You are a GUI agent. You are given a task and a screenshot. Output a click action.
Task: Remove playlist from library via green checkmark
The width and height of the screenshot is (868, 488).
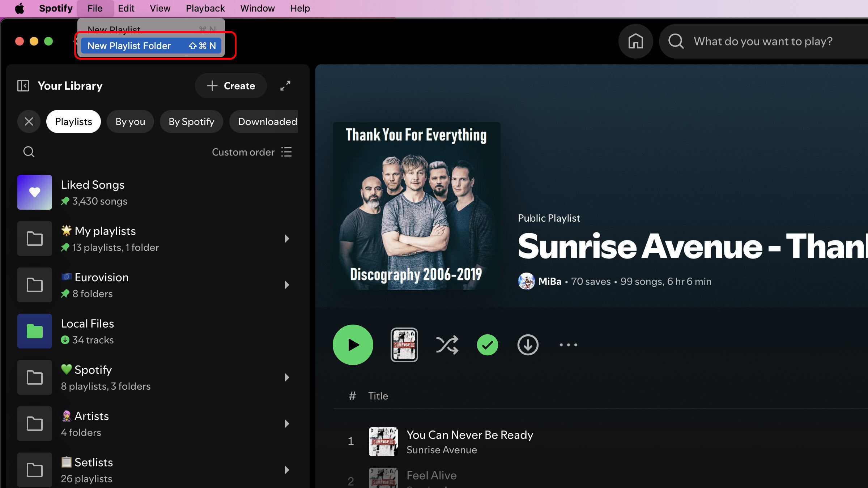tap(487, 345)
